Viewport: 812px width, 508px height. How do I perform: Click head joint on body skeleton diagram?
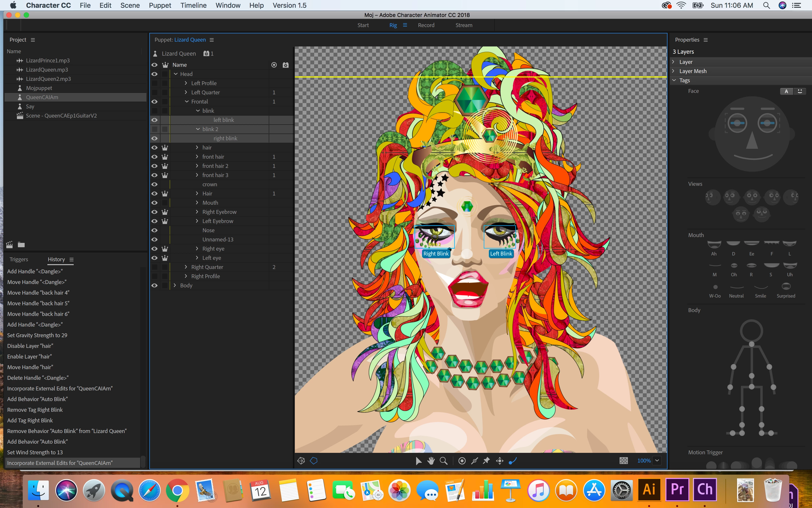pyautogui.click(x=752, y=331)
